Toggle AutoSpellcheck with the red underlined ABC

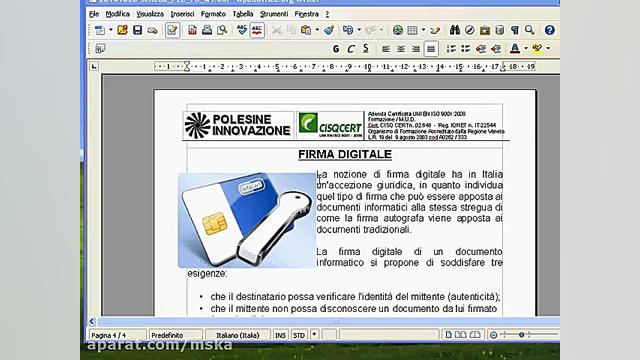click(x=257, y=30)
